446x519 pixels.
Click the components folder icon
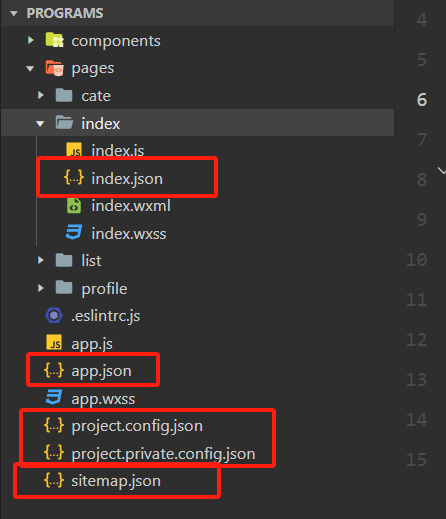55,40
